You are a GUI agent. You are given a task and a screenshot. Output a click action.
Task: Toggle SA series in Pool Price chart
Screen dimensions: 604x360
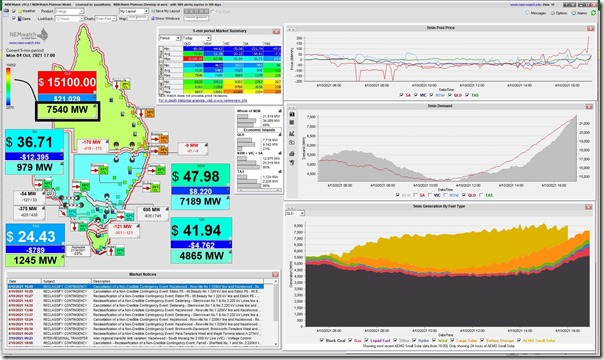pyautogui.click(x=401, y=95)
